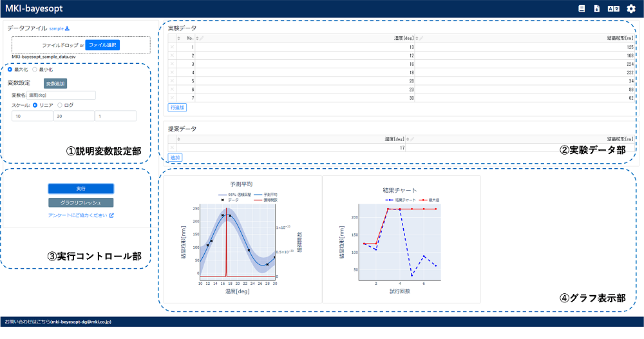Run optimization with the 実行 button

pyautogui.click(x=81, y=189)
